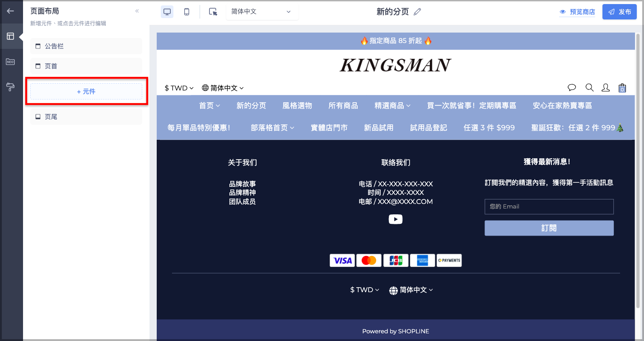This screenshot has width=644, height=341.
Task: Click the 预览商店 preview store link
Action: (578, 12)
